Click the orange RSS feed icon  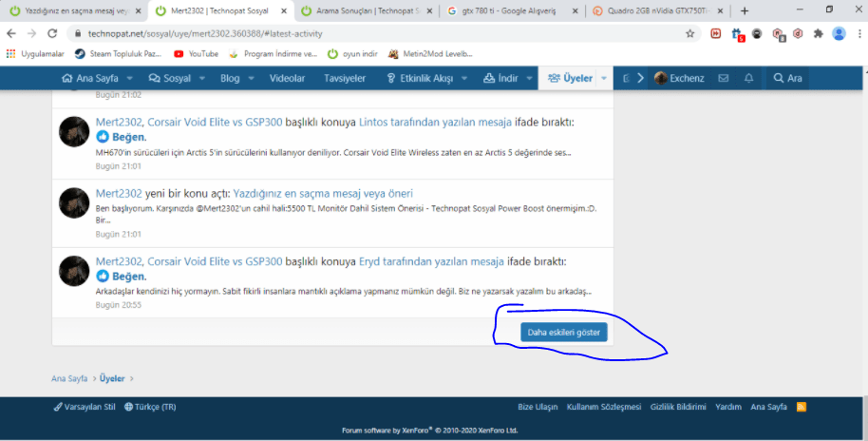pos(801,407)
